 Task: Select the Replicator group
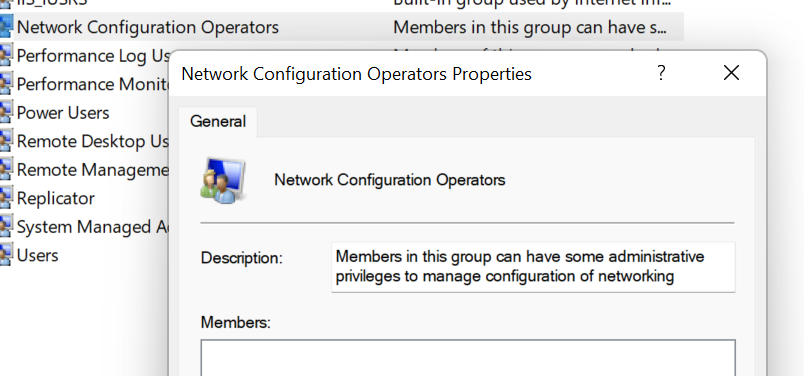click(x=56, y=198)
